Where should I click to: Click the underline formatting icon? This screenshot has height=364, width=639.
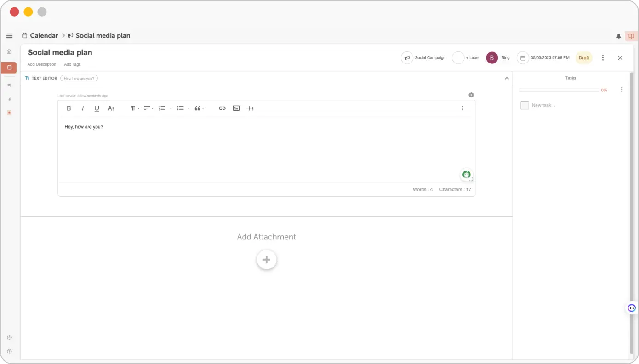tap(97, 108)
